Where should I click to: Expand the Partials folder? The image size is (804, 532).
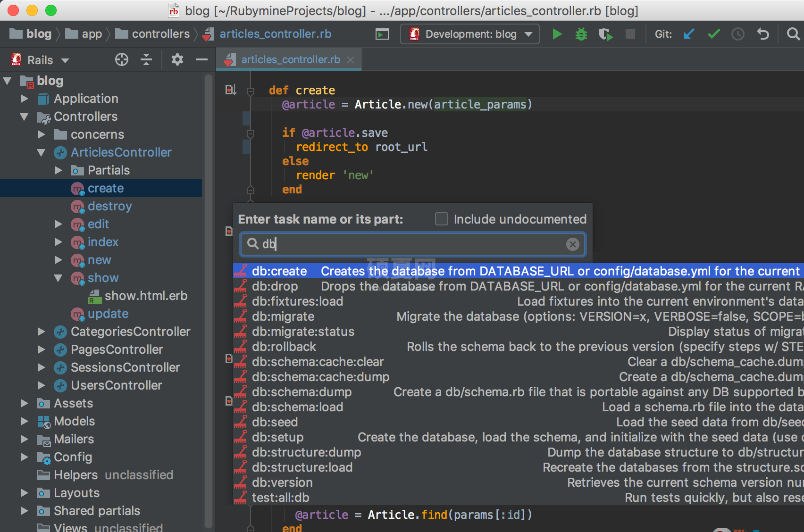(59, 170)
